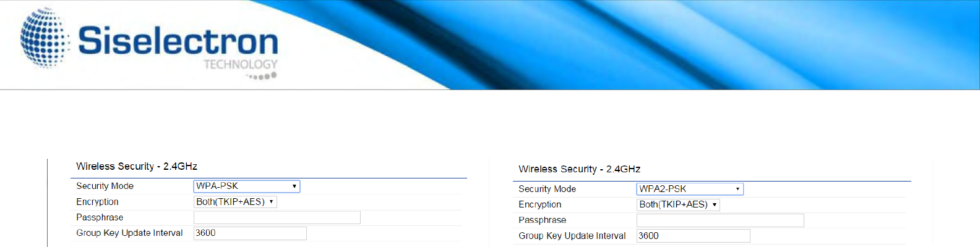This screenshot has width=980, height=247.
Task: Click Passphrase field in the WPA-PSK form
Action: (x=277, y=217)
